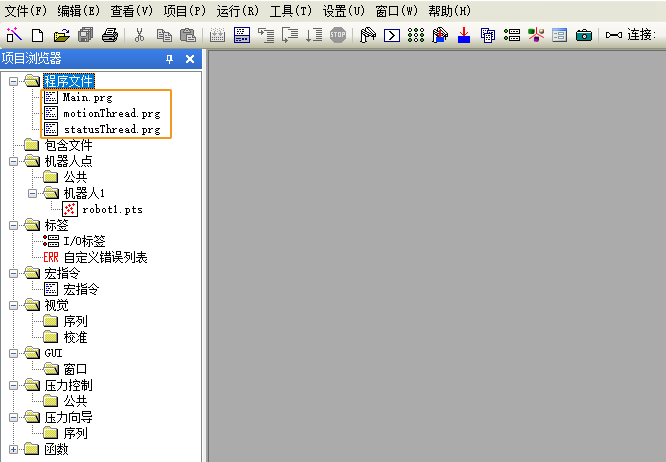Click the camera vision icon
Viewport: 666px width, 462px height.
click(584, 35)
